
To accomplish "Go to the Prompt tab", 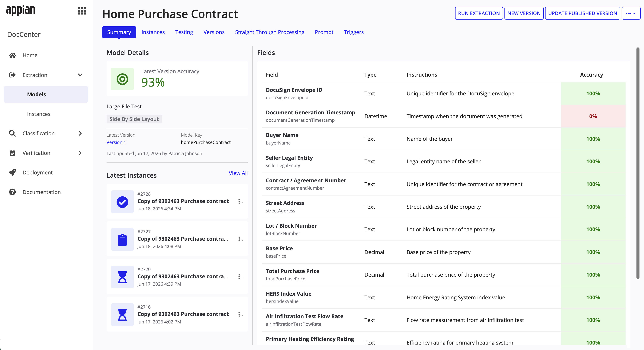I will (x=324, y=32).
